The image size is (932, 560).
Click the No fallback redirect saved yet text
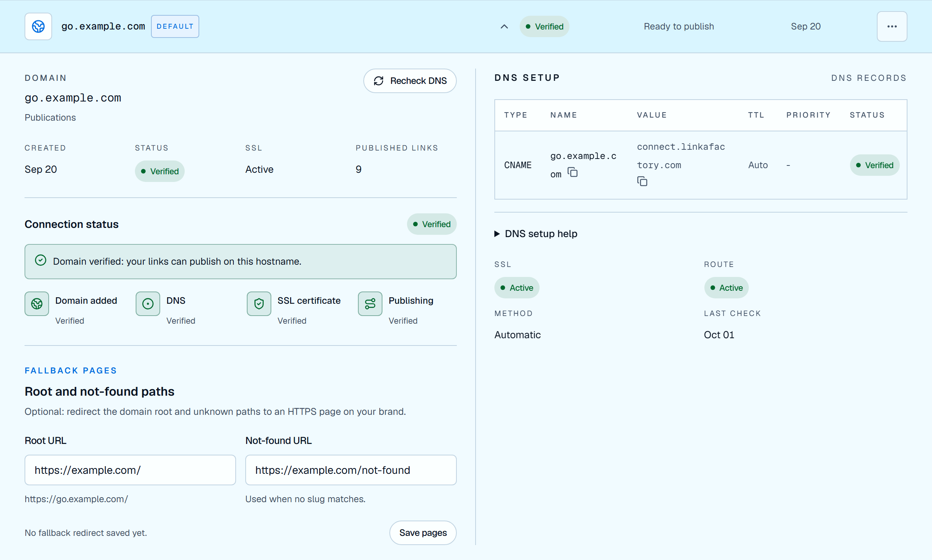click(86, 533)
